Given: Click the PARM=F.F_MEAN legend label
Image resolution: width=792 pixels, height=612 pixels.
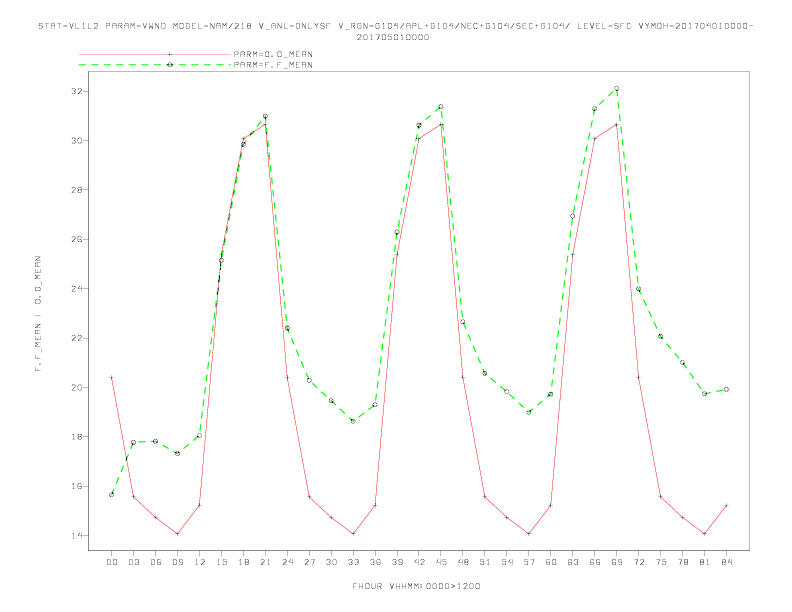Looking at the screenshot, I should [273, 65].
